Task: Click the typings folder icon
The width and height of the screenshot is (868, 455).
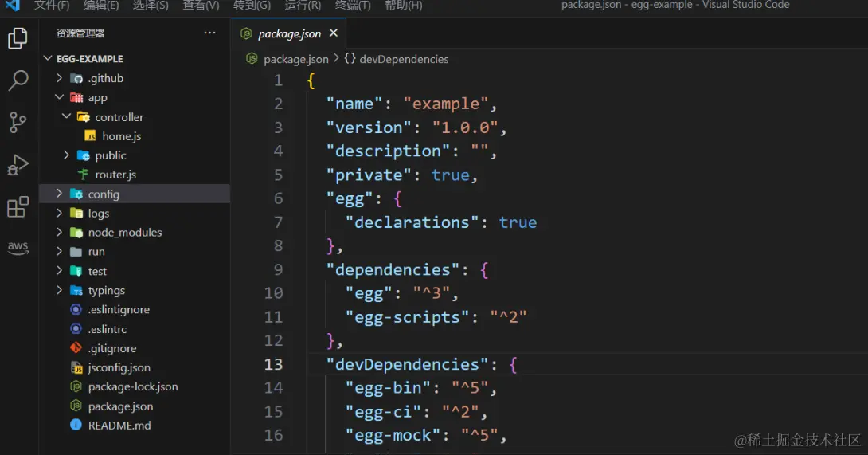Action: (x=76, y=290)
